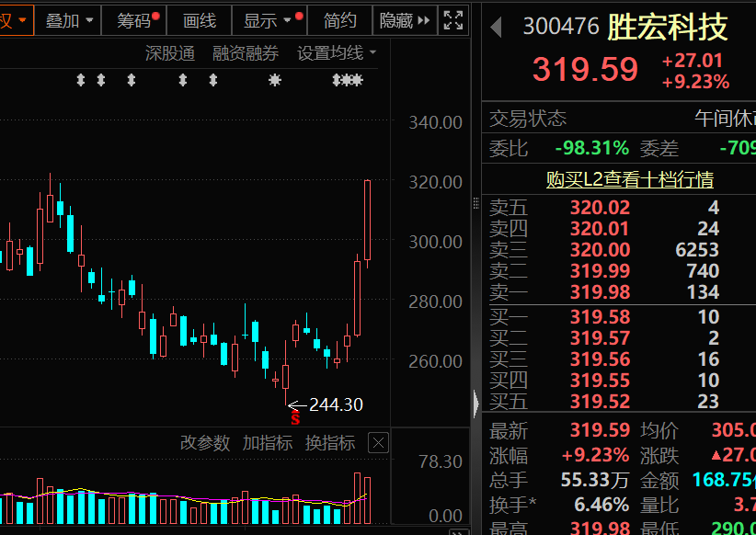Open the 融资融券 (margin trading) panel
The width and height of the screenshot is (756, 535).
pyautogui.click(x=245, y=52)
